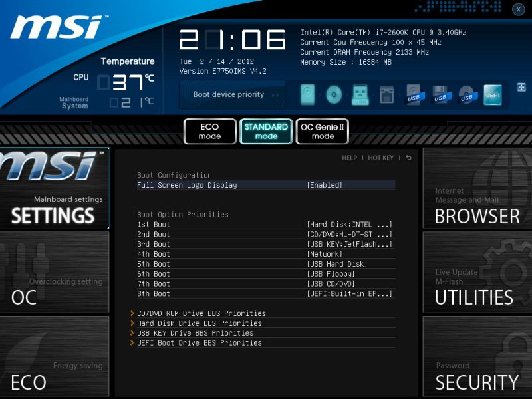532x399 pixels.
Task: Select the USB key boot device icon
Action: (x=360, y=94)
